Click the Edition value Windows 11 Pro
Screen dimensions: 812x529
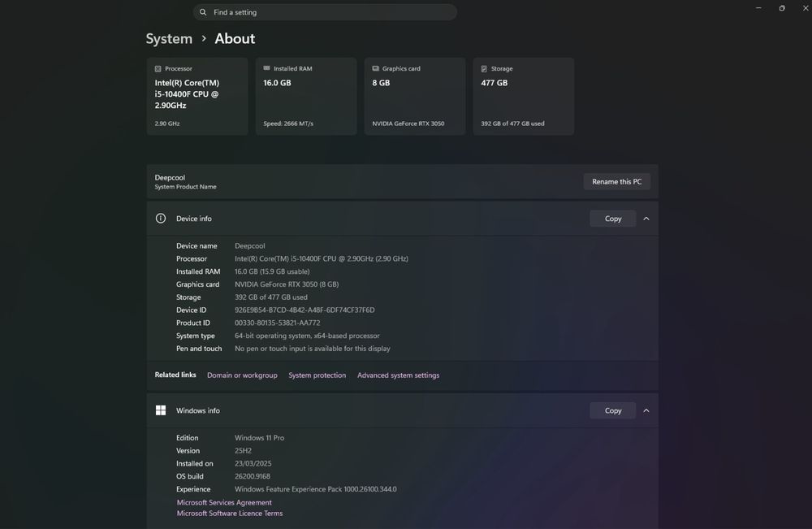click(x=260, y=438)
